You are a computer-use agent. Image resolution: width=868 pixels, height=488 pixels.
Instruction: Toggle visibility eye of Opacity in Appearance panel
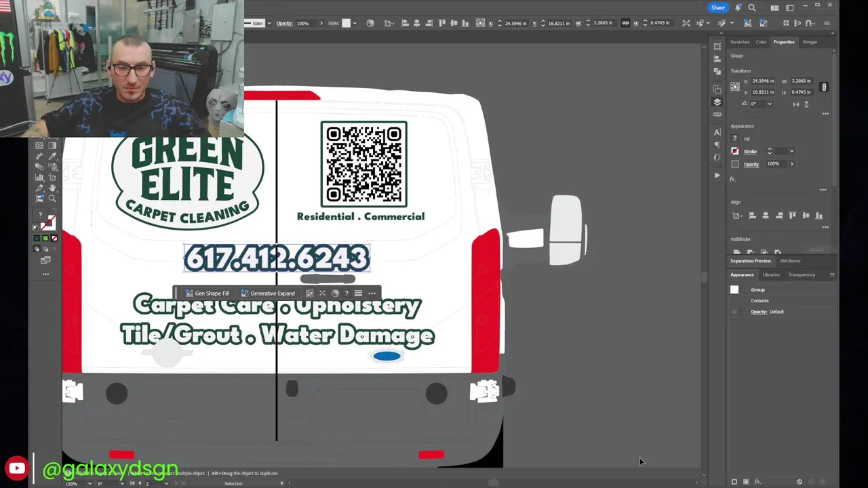(x=734, y=312)
